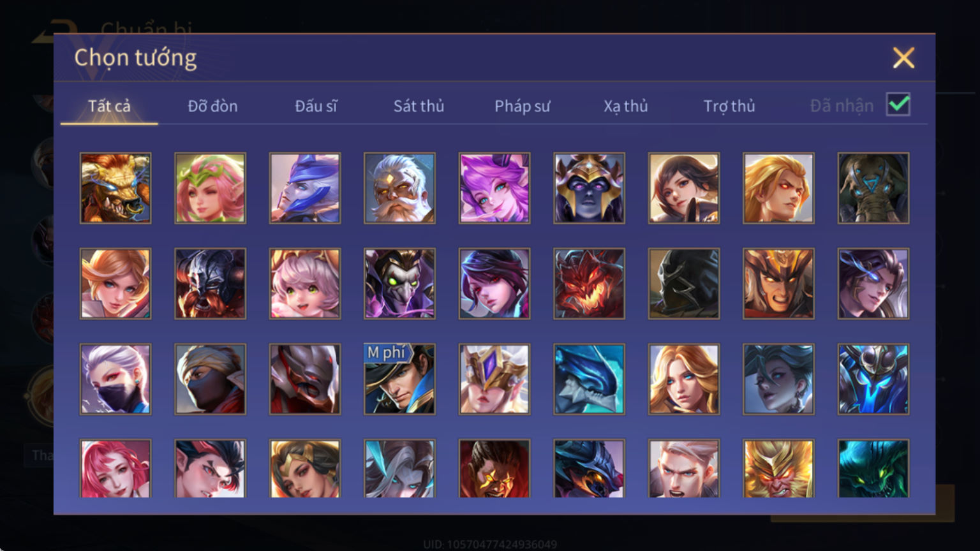
Task: Switch to the 'Đỡ đòn' tab
Action: [x=212, y=106]
